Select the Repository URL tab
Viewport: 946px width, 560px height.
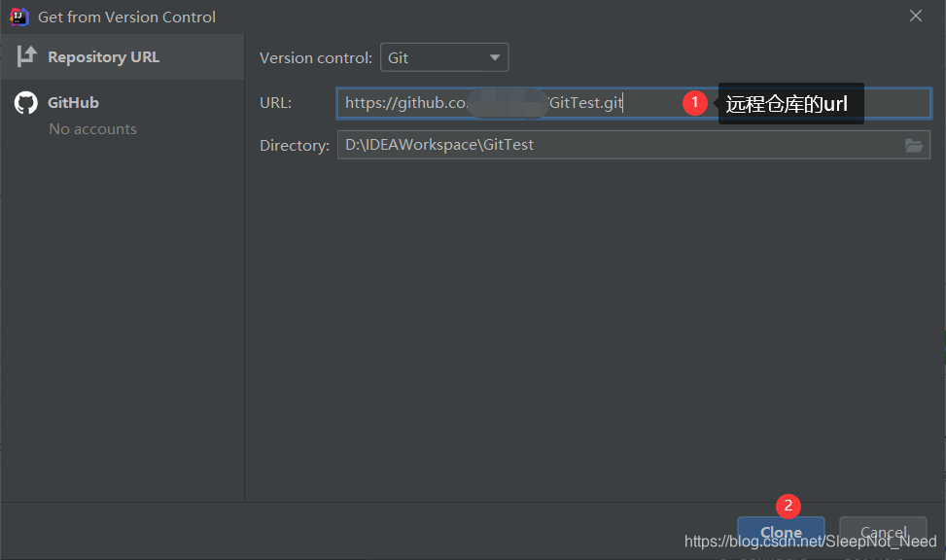(122, 56)
